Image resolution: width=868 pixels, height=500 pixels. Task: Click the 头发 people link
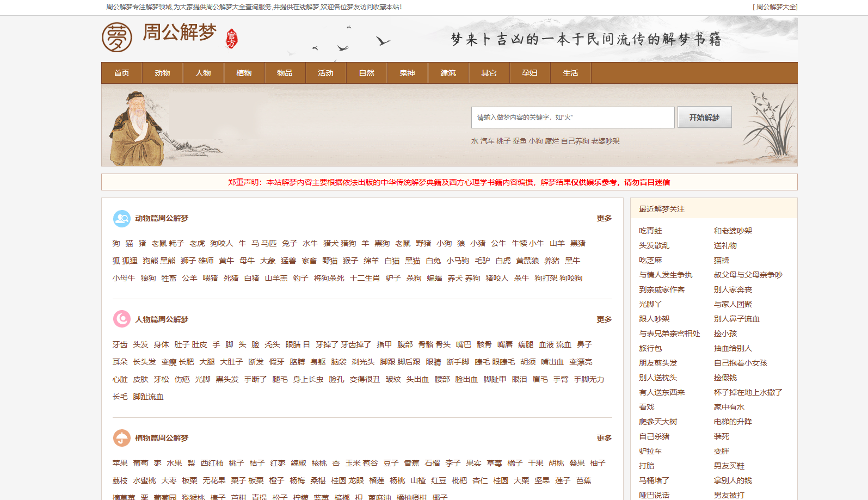click(141, 344)
